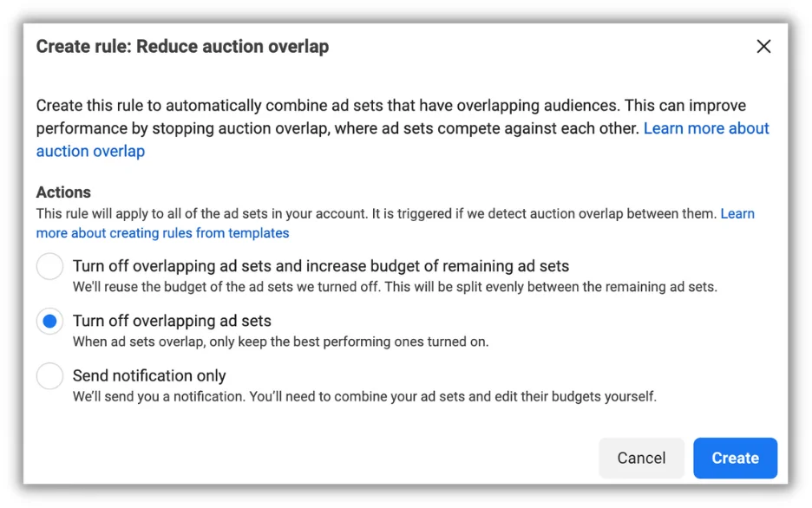The image size is (812, 508).
Task: Click the 'Turn off overlapping ad sets' option label
Action: tap(172, 321)
